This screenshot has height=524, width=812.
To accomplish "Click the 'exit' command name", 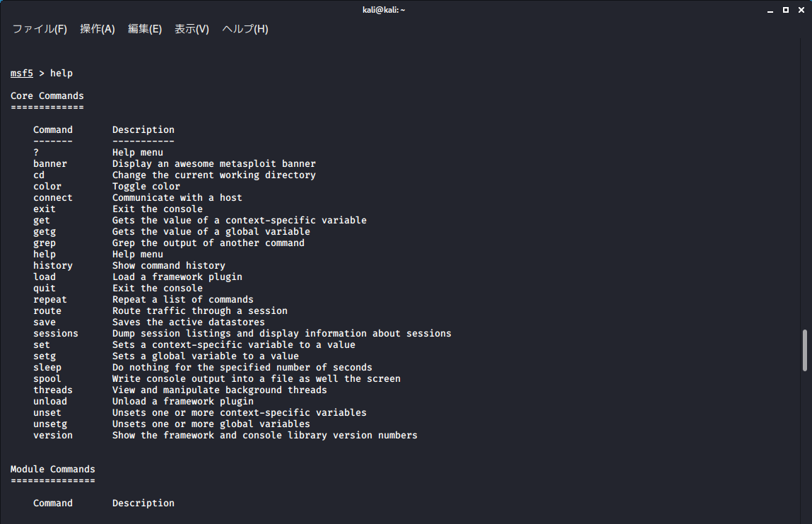I will [x=45, y=209].
